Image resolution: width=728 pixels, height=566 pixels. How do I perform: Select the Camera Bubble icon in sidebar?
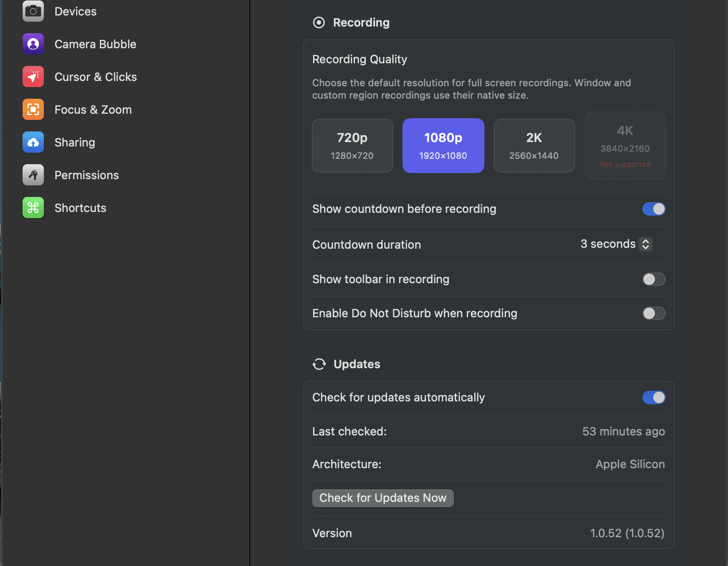[33, 44]
